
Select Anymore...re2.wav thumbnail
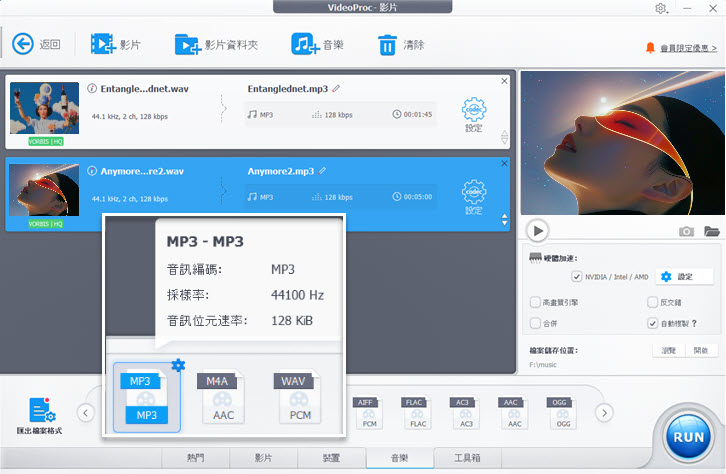pyautogui.click(x=44, y=190)
